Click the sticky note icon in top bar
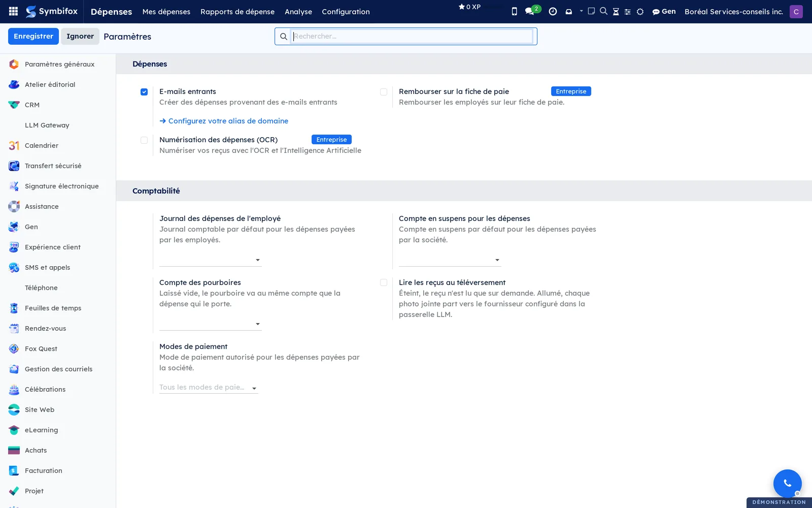The image size is (812, 508). click(x=591, y=11)
